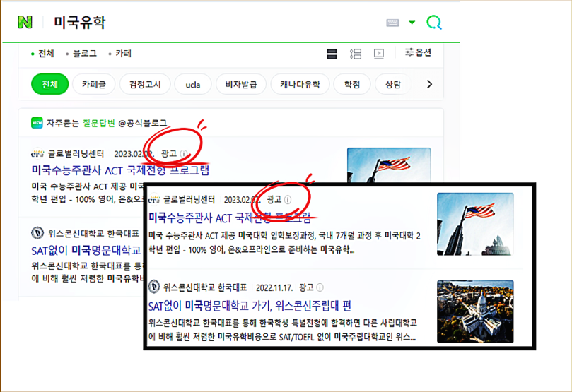Expand the search suggestions dropdown arrow

coord(412,23)
